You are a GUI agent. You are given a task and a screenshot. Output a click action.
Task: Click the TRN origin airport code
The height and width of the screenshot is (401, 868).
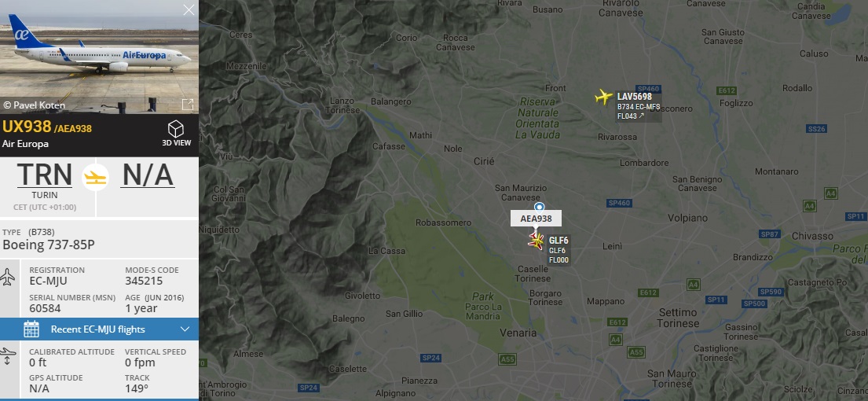pos(44,175)
